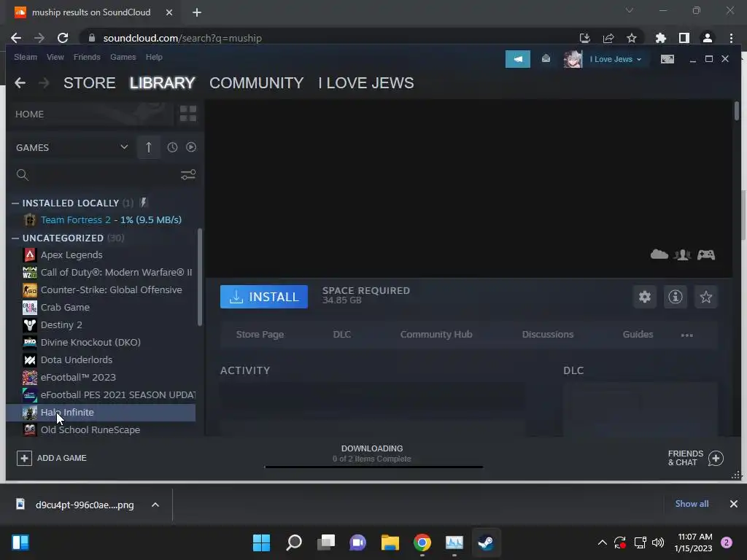This screenshot has width=747, height=560.
Task: Install Halo Infinite
Action: [x=264, y=297]
